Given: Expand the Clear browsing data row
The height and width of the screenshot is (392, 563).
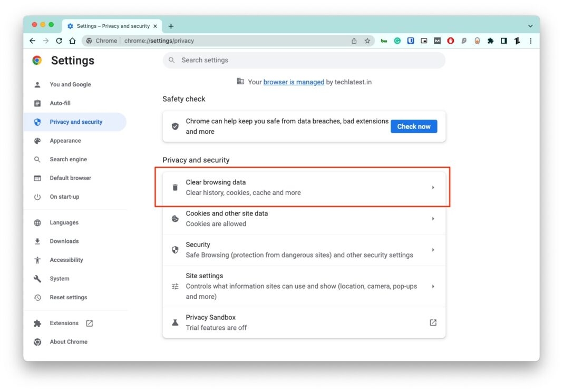Looking at the screenshot, I should pyautogui.click(x=433, y=187).
